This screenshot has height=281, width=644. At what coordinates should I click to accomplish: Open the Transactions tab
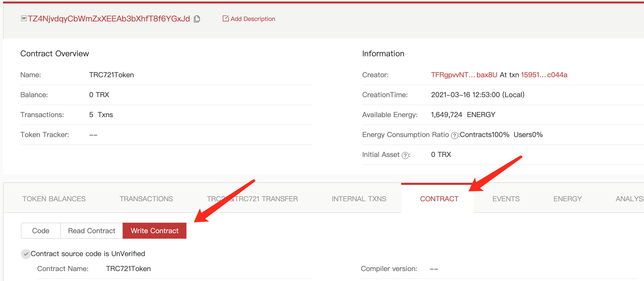pos(146,199)
